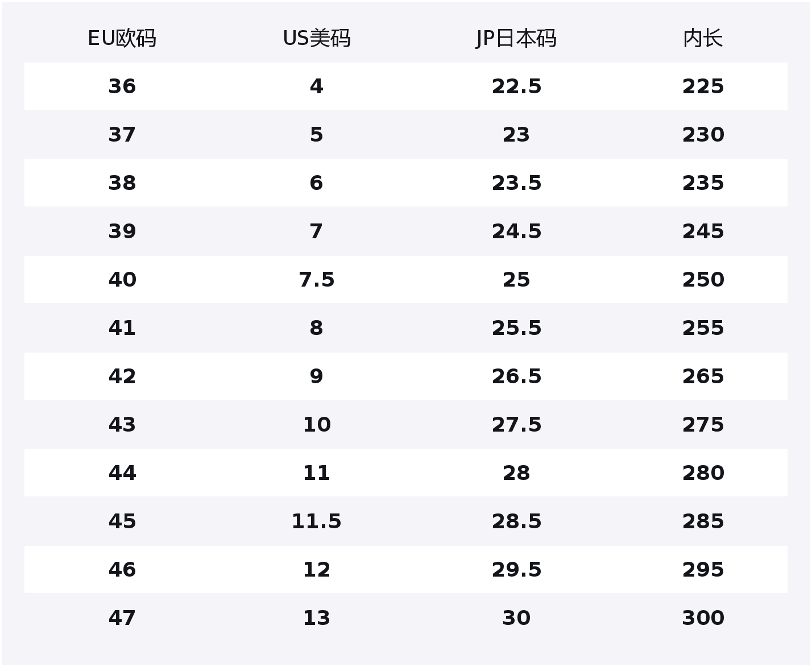Viewport: 812px width, 667px height.
Task: Select EU size 47 cell
Action: [x=122, y=618]
